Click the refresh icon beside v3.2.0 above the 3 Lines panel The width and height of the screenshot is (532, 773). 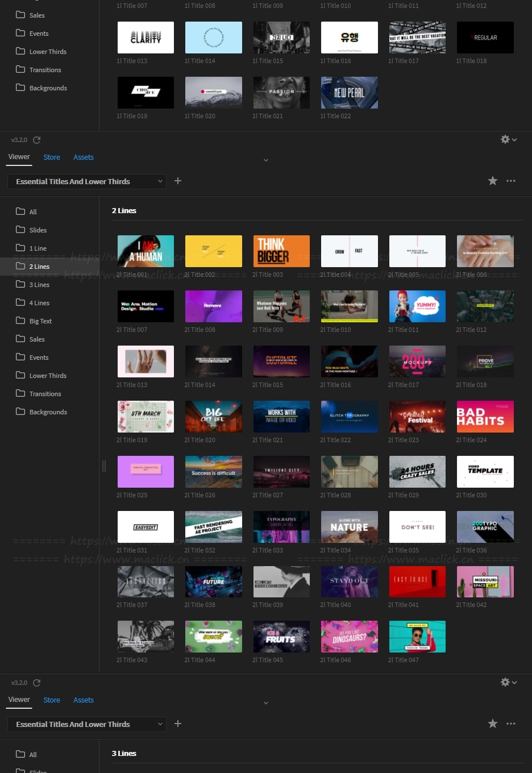click(37, 683)
